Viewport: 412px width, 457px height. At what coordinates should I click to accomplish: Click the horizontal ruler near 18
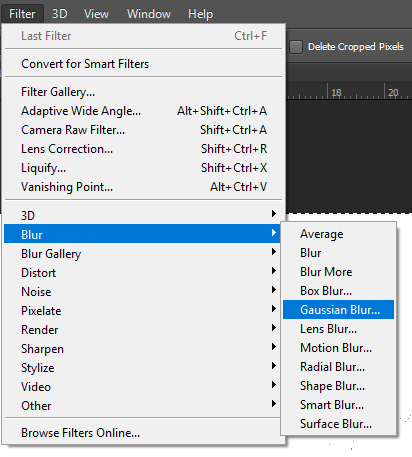(336, 92)
